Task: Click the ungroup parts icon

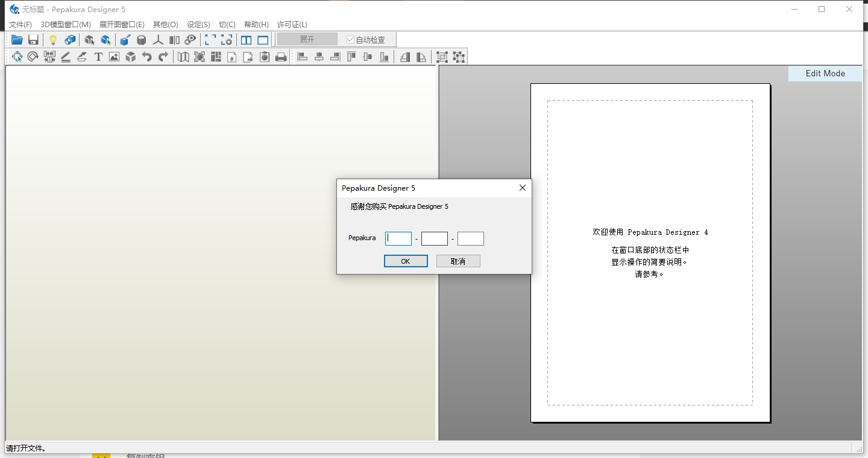Action: [459, 57]
